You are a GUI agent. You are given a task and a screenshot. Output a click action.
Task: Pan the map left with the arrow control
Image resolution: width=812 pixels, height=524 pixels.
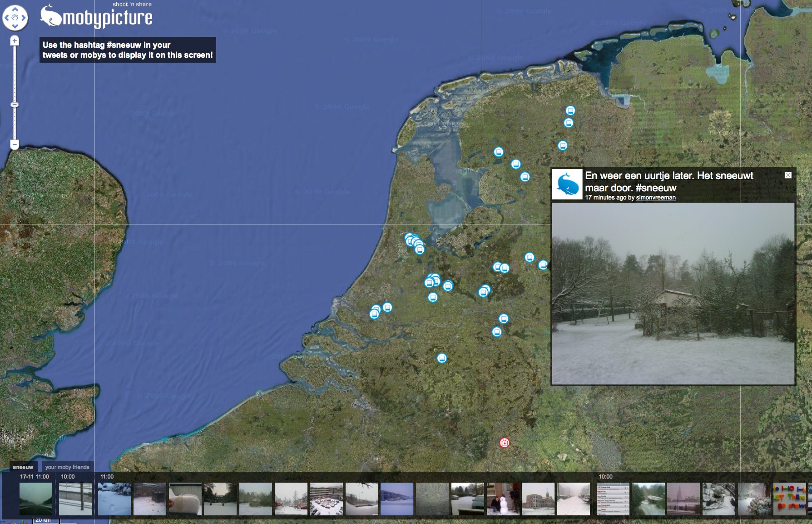[6, 18]
